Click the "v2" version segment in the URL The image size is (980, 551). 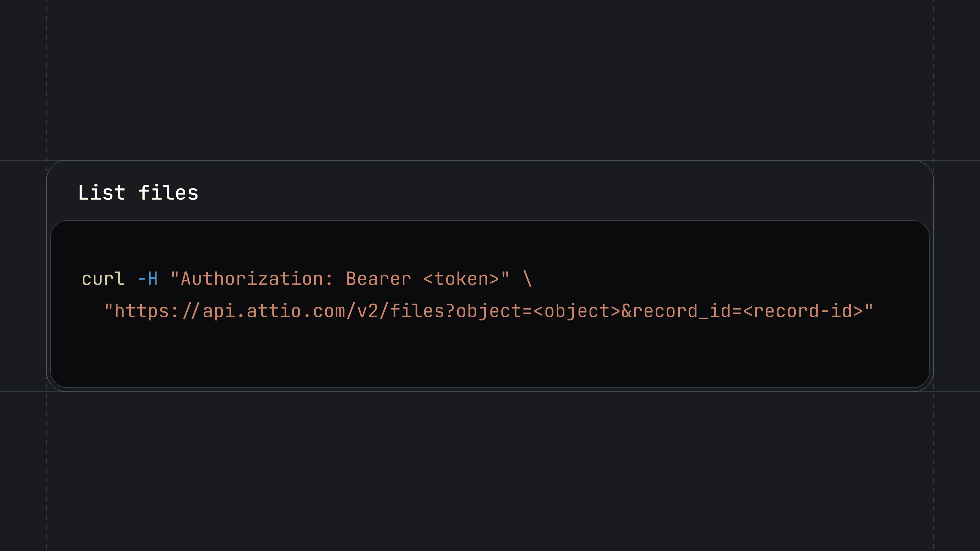[x=368, y=311]
